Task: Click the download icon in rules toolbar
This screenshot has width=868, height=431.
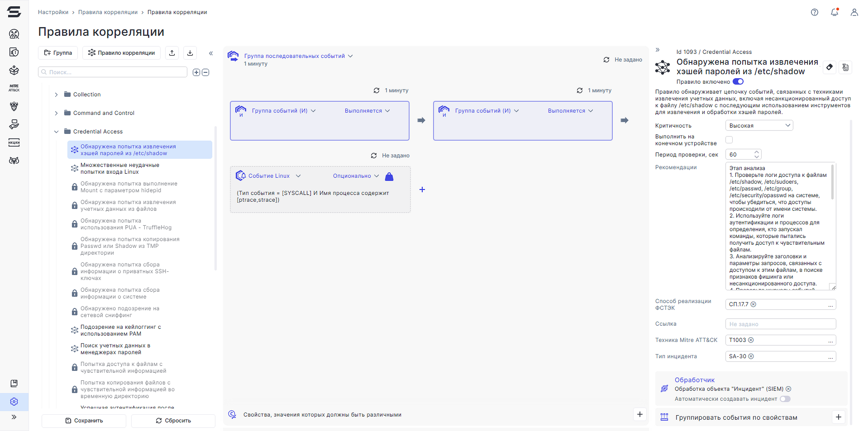Action: [190, 53]
